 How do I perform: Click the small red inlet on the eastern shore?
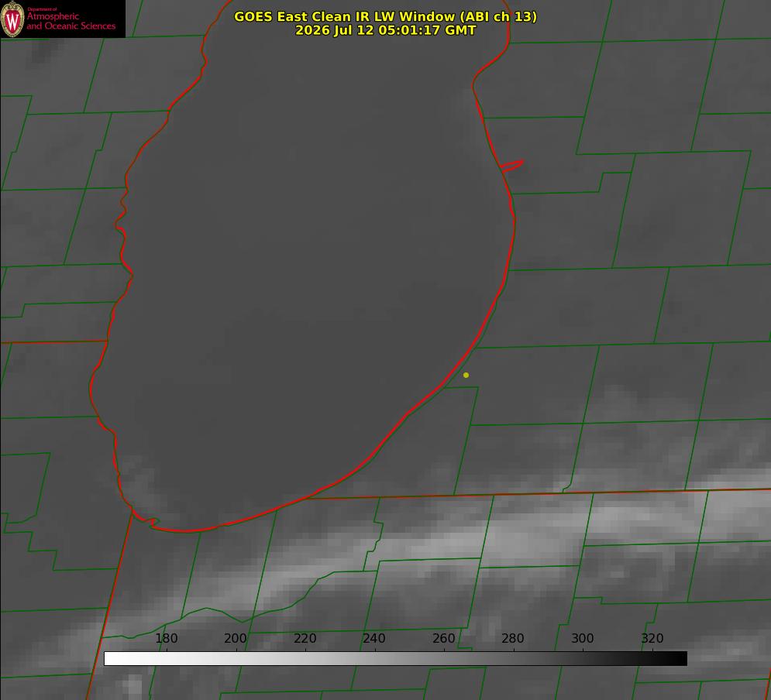(512, 166)
